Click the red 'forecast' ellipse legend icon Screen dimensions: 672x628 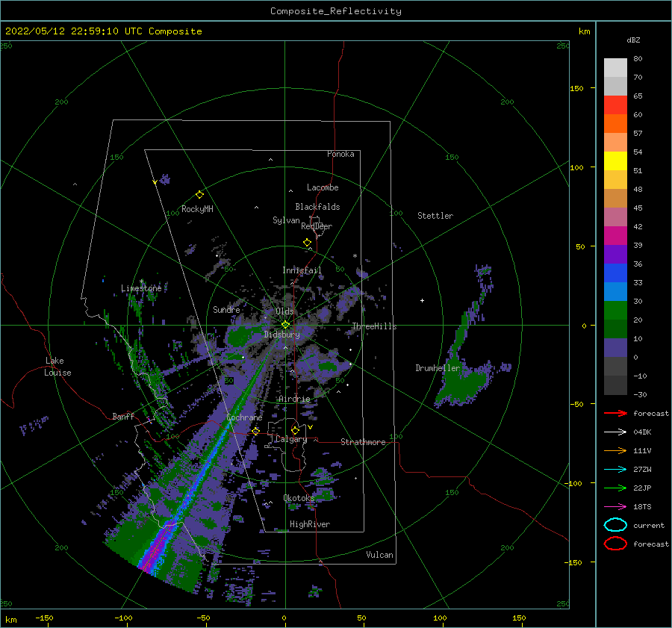(x=615, y=544)
